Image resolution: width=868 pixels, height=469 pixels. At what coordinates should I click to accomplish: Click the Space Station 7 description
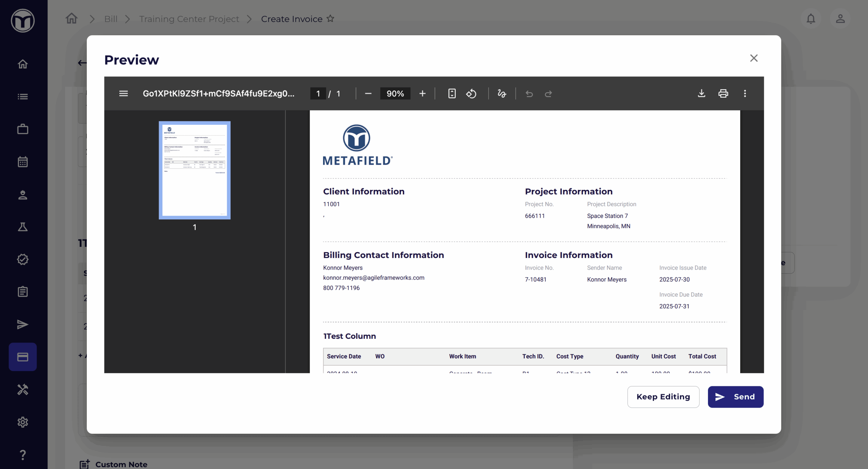click(608, 216)
